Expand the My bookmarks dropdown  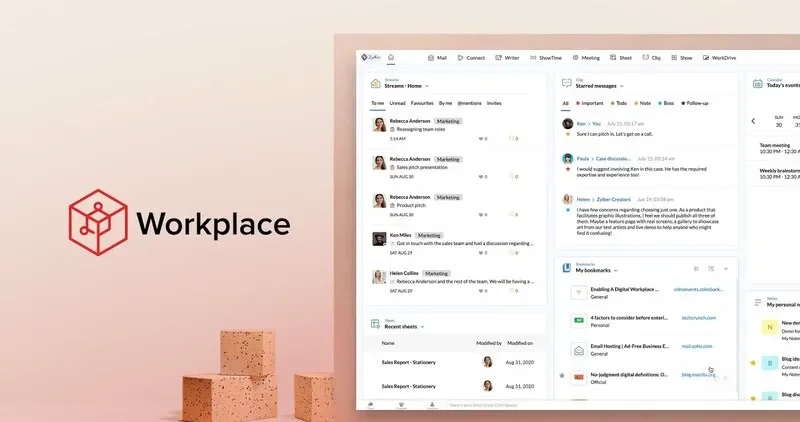[616, 270]
